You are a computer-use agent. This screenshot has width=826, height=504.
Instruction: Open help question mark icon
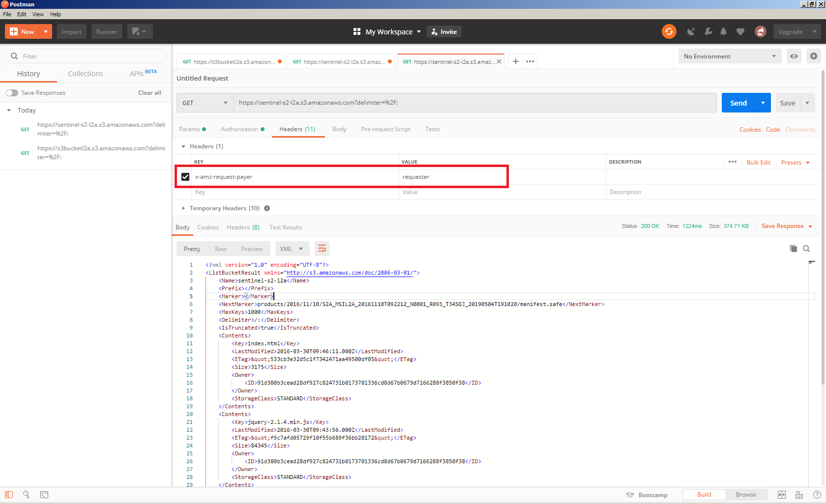pos(817,495)
